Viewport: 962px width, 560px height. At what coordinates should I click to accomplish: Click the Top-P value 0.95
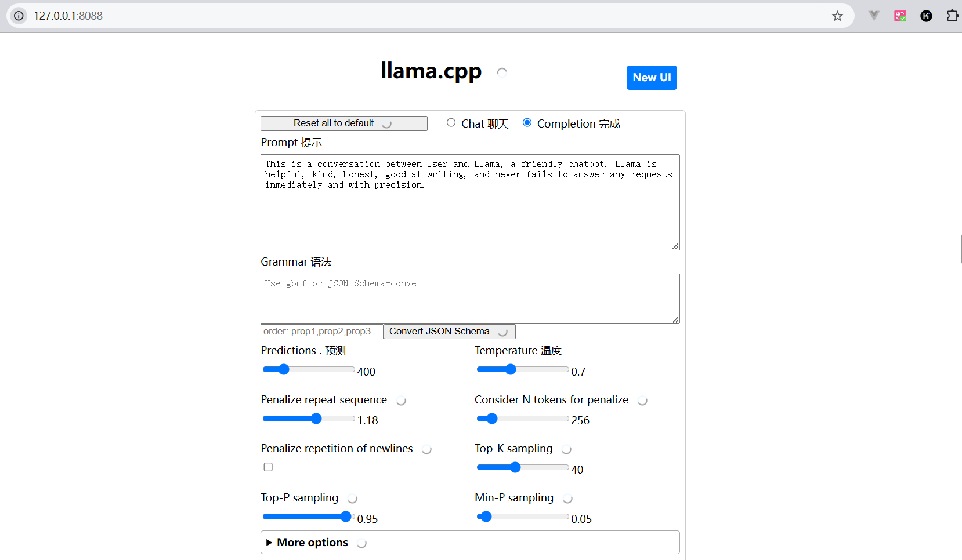click(367, 519)
